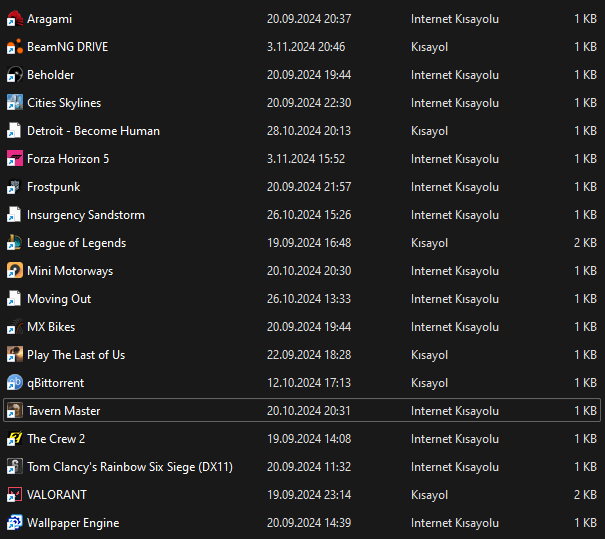The width and height of the screenshot is (605, 539).
Task: Select the 'Wallpaper Engine' file name
Action: pyautogui.click(x=73, y=523)
